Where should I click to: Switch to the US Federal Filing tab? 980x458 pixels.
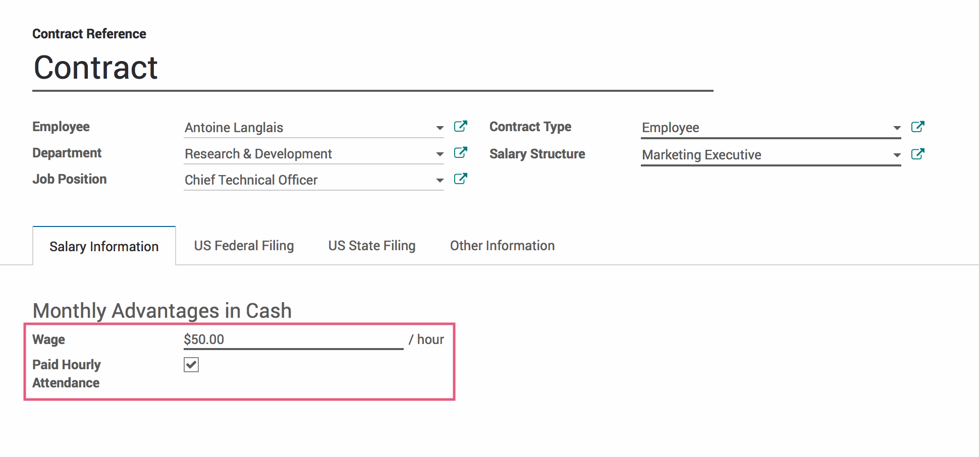[244, 246]
